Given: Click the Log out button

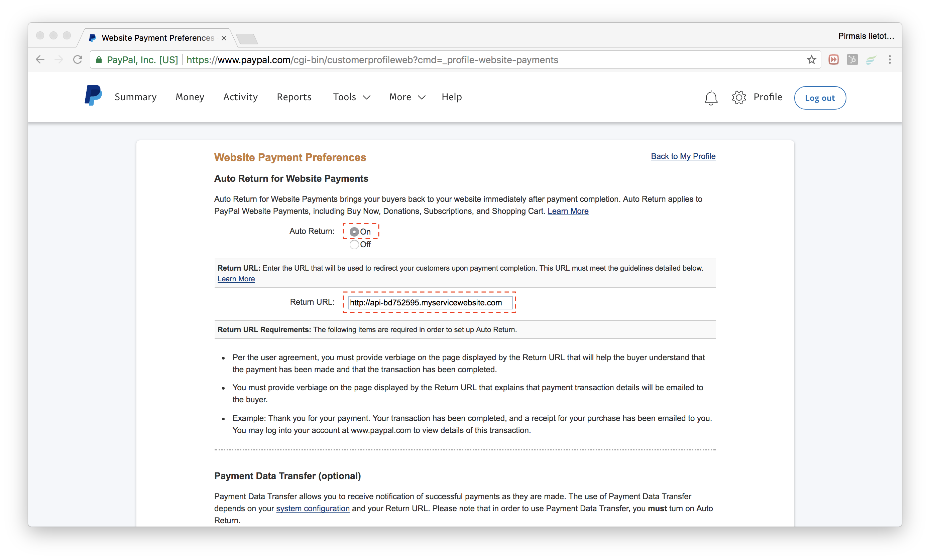Looking at the screenshot, I should (x=820, y=98).
